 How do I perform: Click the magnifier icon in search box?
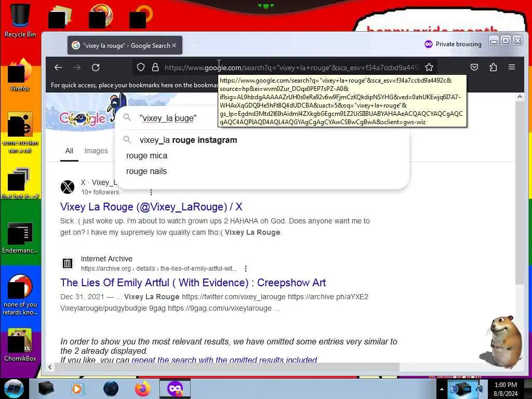pyautogui.click(x=127, y=117)
